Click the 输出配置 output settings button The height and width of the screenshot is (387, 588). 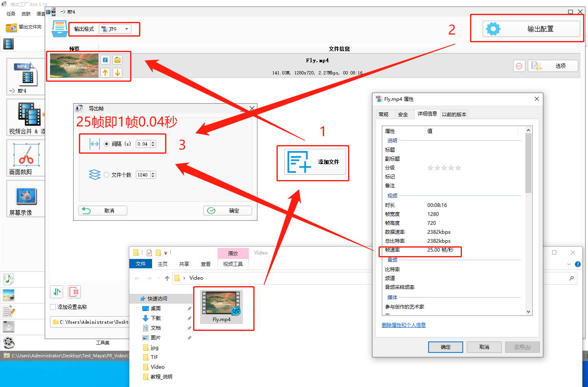[531, 29]
